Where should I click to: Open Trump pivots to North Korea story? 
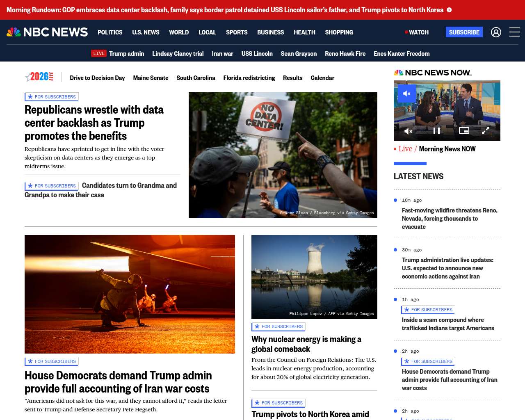click(310, 414)
